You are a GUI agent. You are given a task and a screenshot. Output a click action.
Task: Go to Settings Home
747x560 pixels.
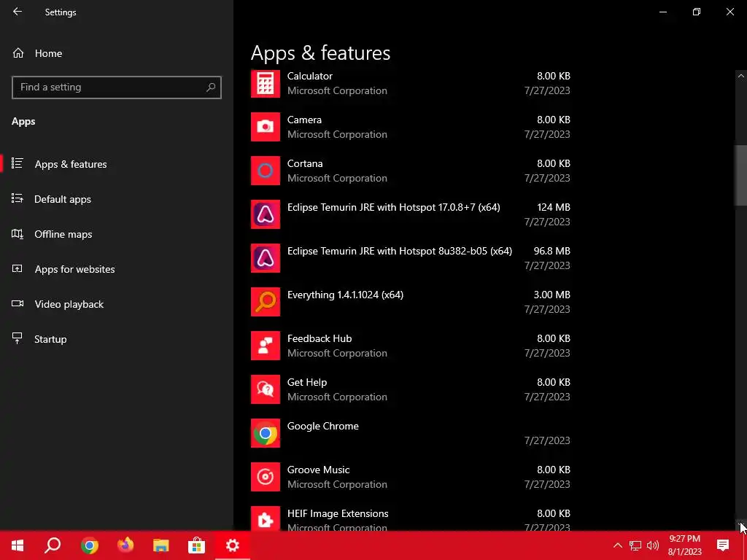click(117, 53)
